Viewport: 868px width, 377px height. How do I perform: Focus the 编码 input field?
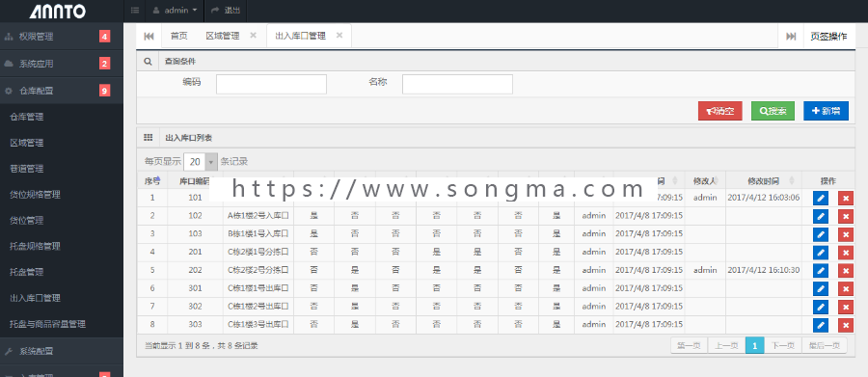271,84
